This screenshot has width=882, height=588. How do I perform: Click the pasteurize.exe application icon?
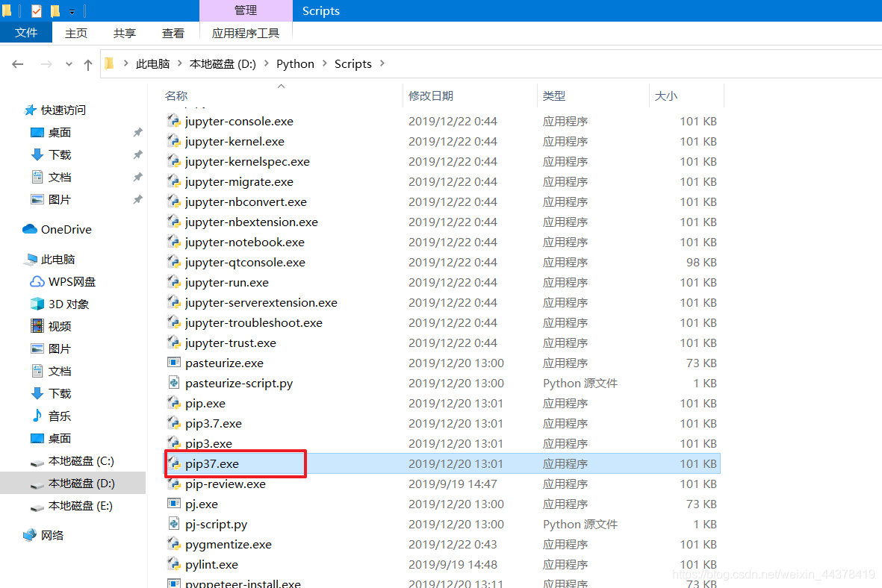click(x=174, y=363)
